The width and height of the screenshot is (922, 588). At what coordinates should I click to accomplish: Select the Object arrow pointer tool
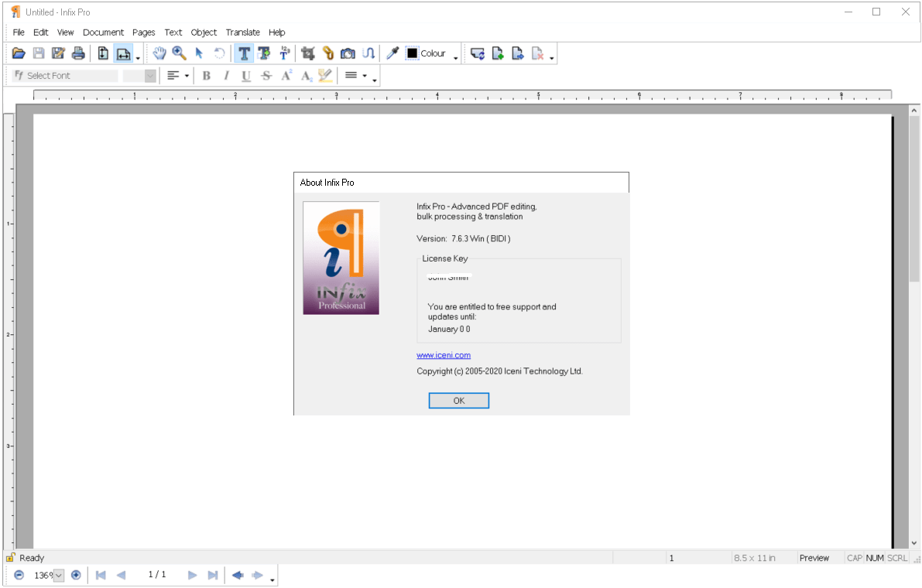tap(199, 53)
